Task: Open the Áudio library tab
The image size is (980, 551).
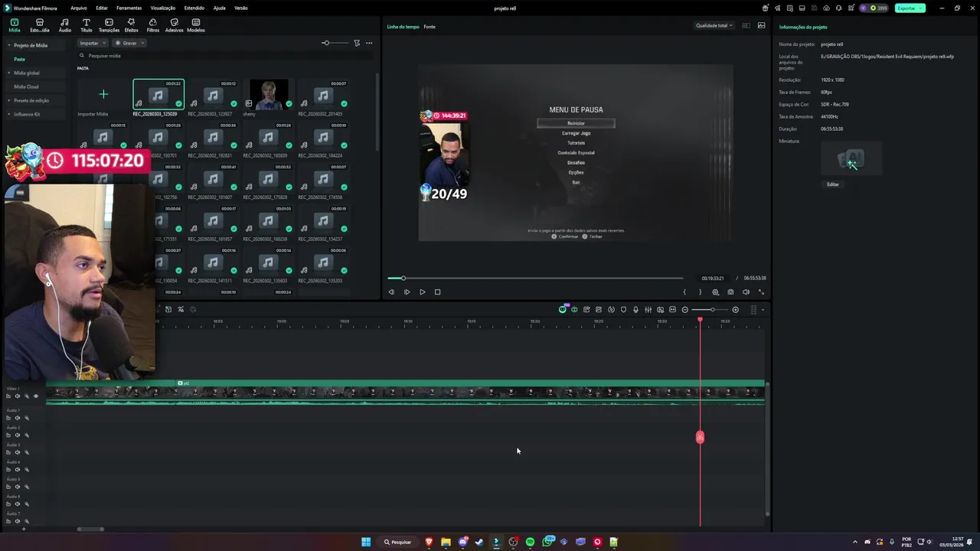Action: click(x=64, y=25)
